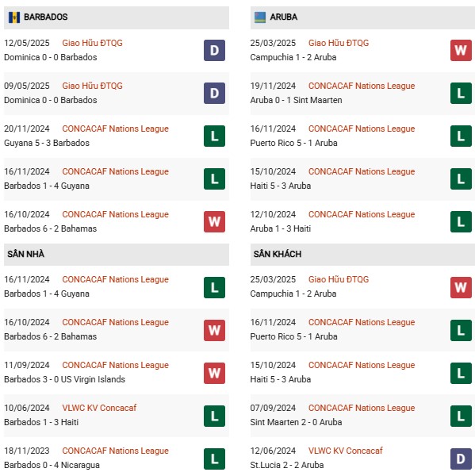Select the SÂN NHÀ section header
Viewport: 475px width, 476px height.
[x=117, y=255]
